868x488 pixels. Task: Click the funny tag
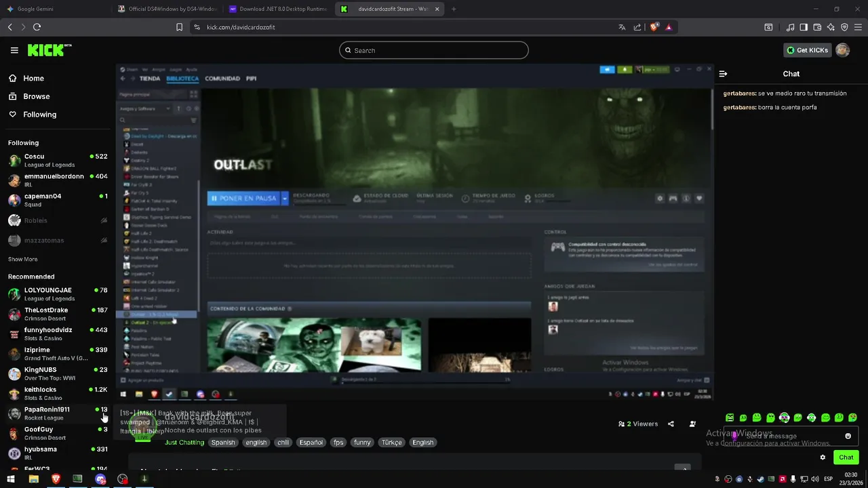tap(362, 443)
